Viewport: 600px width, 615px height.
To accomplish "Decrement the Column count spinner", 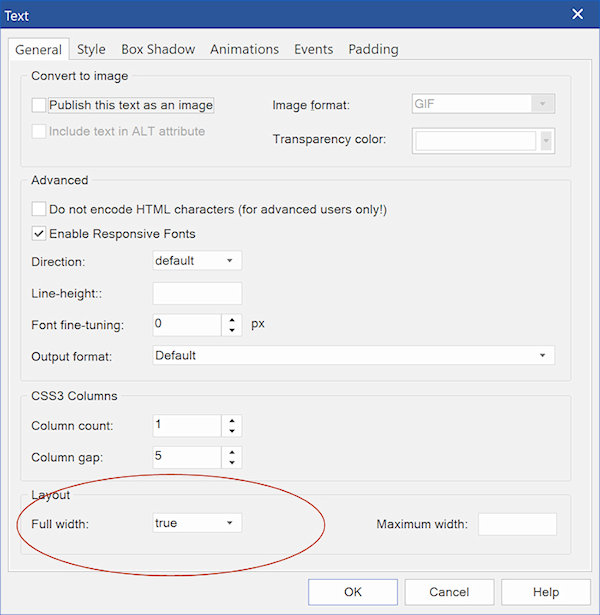I will 232,432.
